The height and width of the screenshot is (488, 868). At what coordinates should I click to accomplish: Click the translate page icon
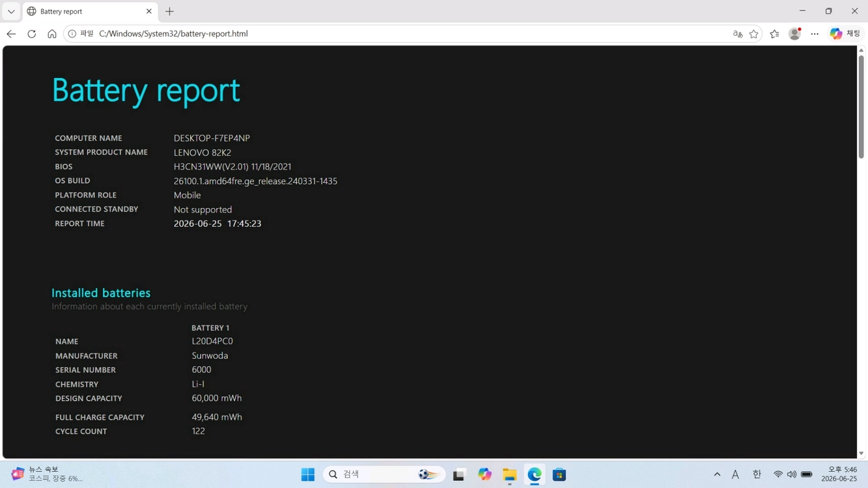click(738, 34)
